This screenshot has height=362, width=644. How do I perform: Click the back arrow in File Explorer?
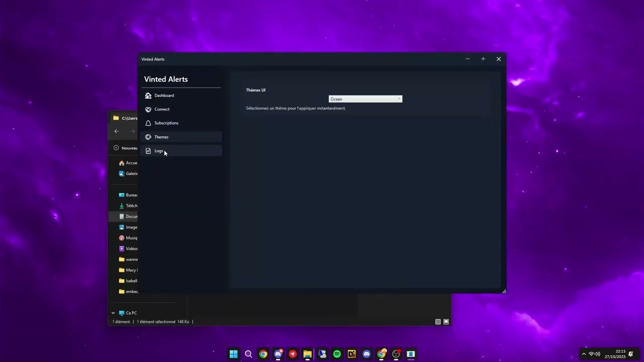[x=117, y=131]
